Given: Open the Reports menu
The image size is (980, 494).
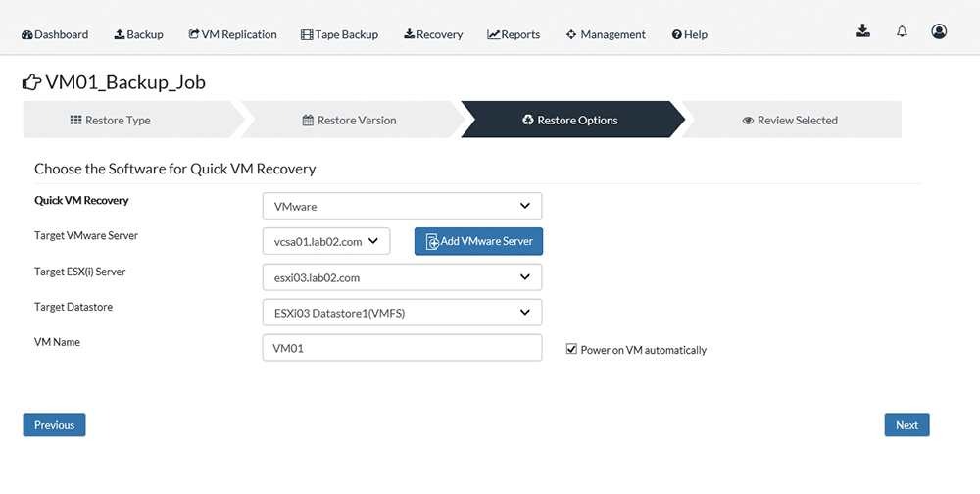Looking at the screenshot, I should point(514,34).
